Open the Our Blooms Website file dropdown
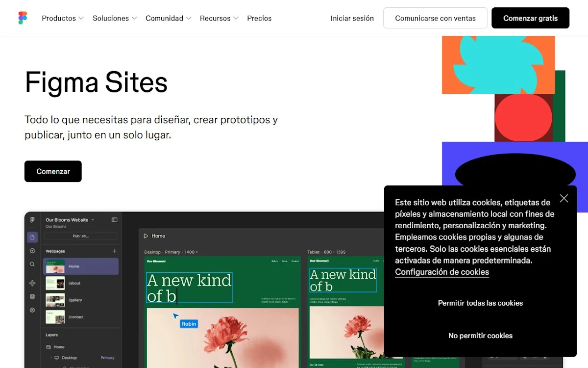The height and width of the screenshot is (368, 588). tap(93, 220)
